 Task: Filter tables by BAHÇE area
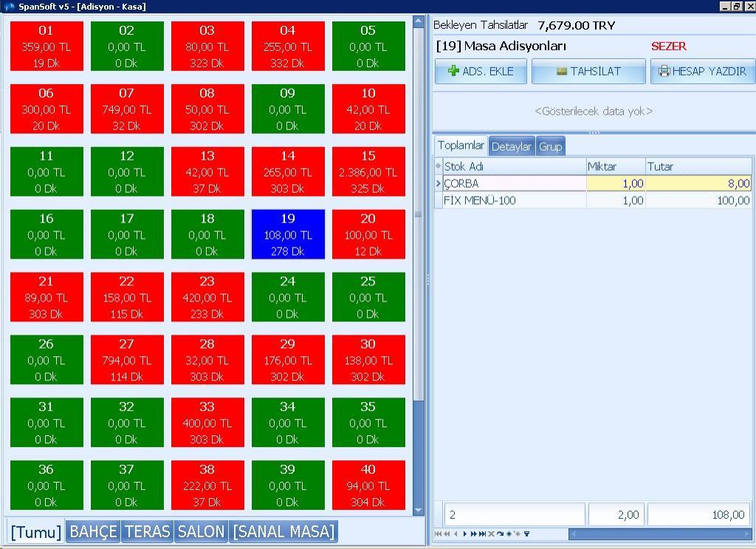click(x=93, y=531)
